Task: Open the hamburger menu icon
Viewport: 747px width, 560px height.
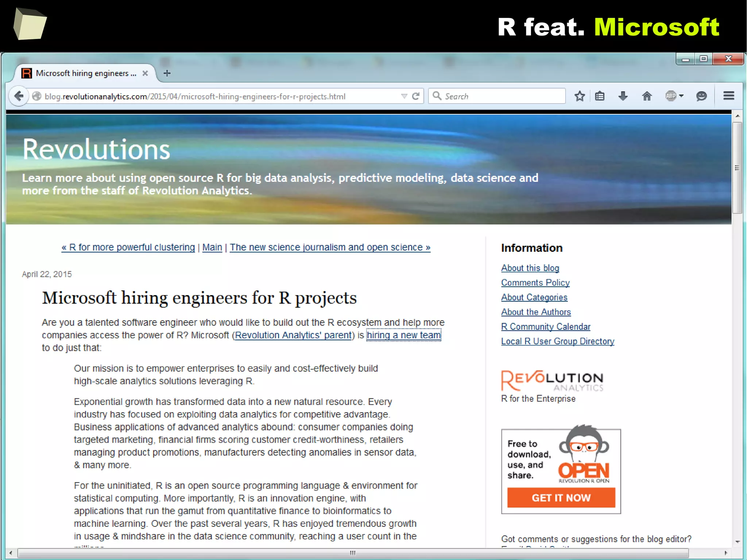Action: 729,96
